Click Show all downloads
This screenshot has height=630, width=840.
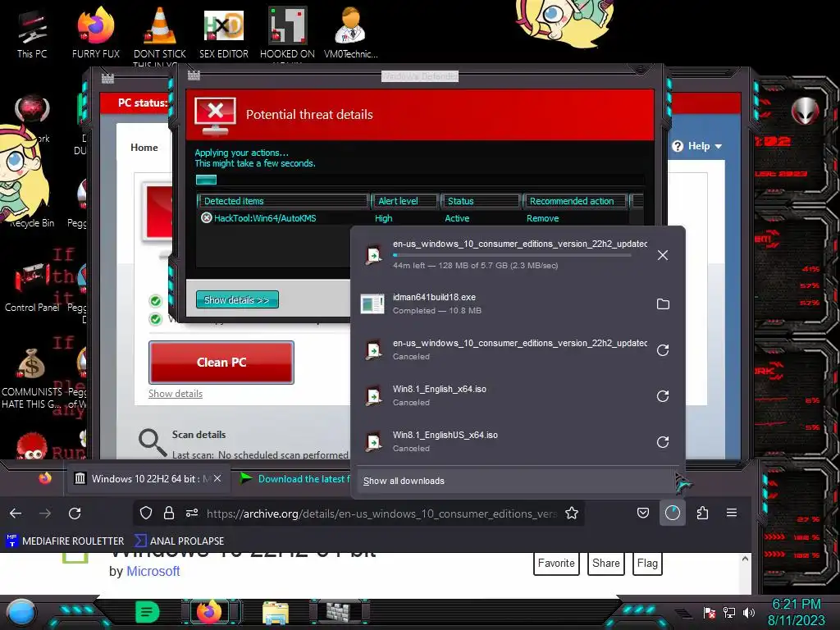point(518,481)
